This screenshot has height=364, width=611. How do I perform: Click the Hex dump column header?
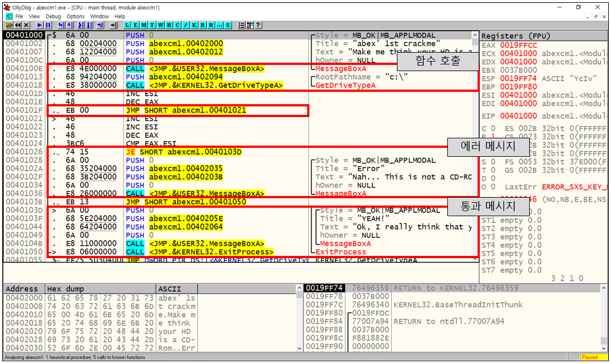point(100,289)
